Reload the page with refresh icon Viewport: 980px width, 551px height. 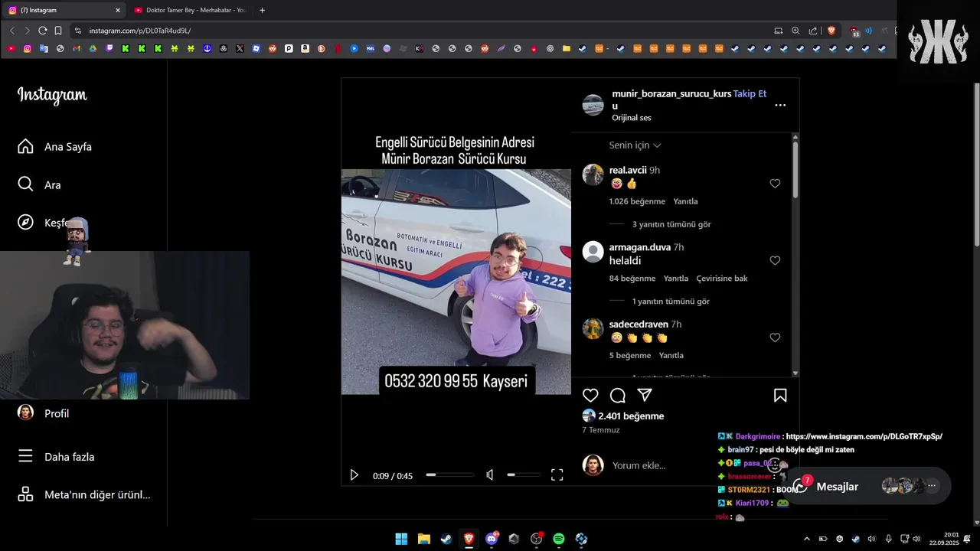(42, 31)
